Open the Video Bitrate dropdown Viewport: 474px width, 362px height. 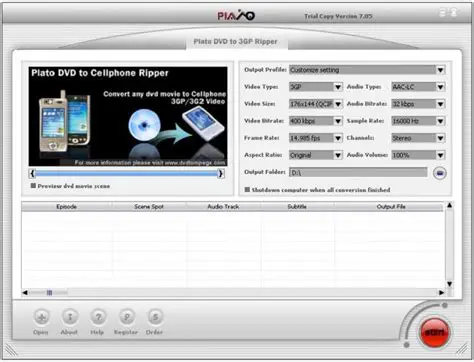coord(338,121)
